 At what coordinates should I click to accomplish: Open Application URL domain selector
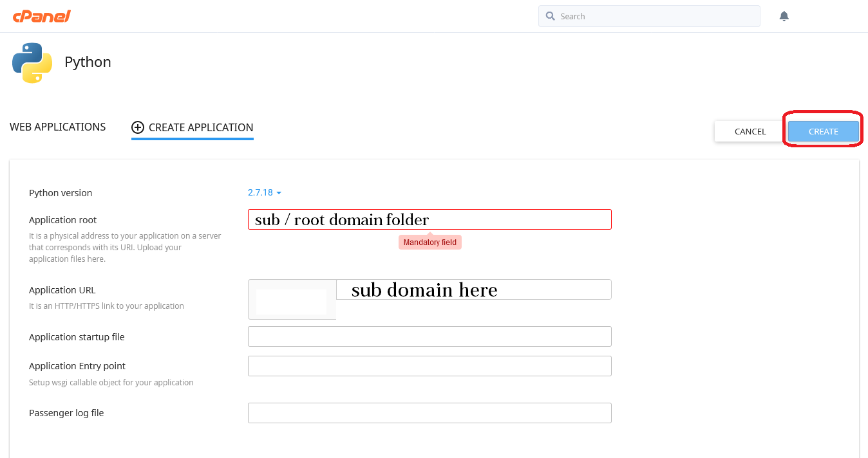tap(292, 299)
